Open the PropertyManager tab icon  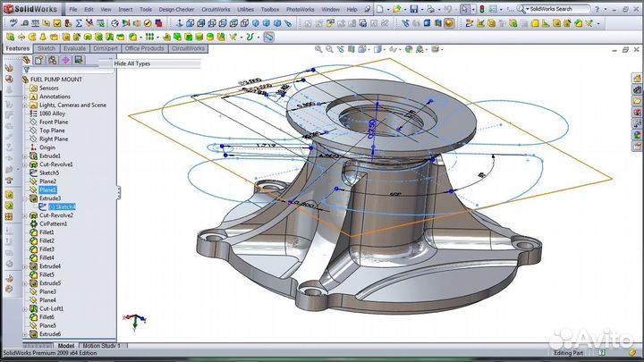pyautogui.click(x=40, y=60)
